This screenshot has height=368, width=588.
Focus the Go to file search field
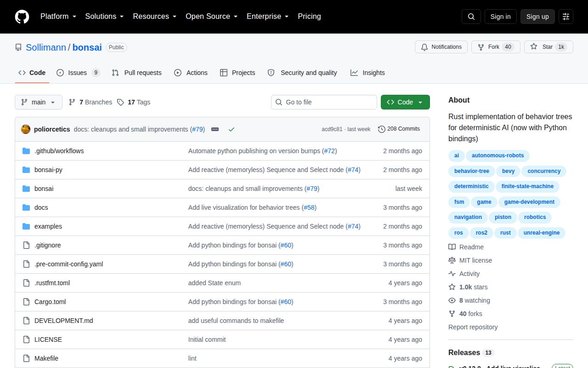coord(324,102)
